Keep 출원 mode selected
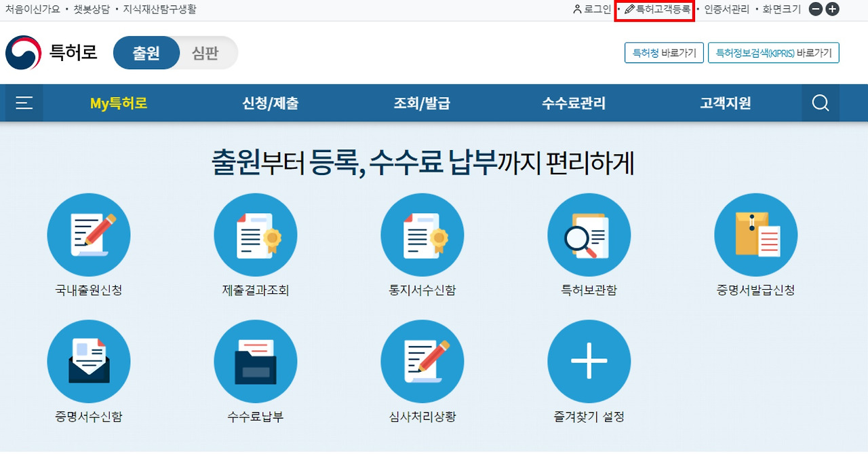Viewport: 868px width, 454px height. (146, 53)
